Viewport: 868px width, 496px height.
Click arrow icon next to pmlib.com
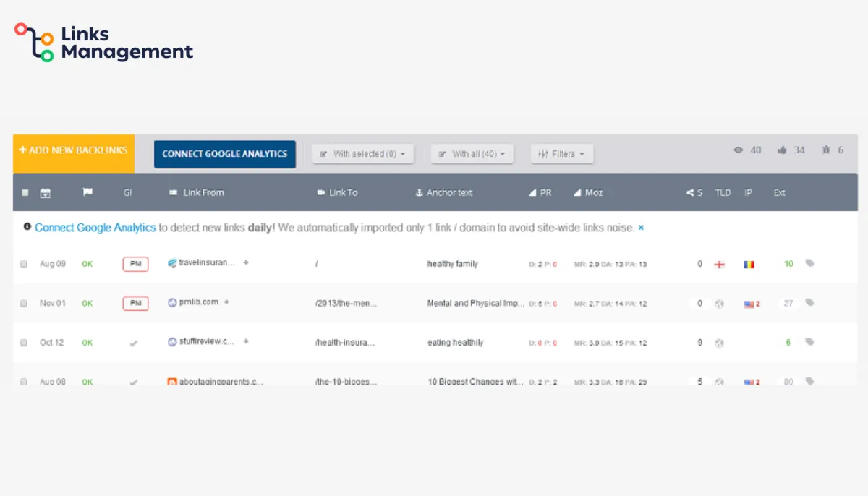pos(226,302)
